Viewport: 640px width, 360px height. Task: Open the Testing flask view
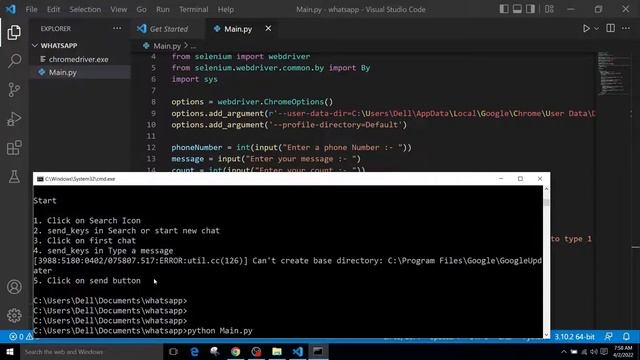pyautogui.click(x=14, y=177)
